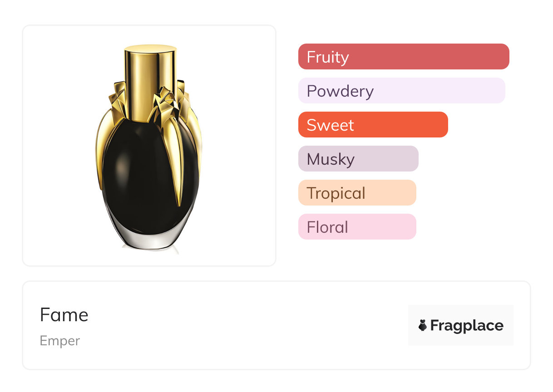Screen dimensions: 553x392
Task: Click the word Musky in the mauve bar
Action: click(331, 159)
